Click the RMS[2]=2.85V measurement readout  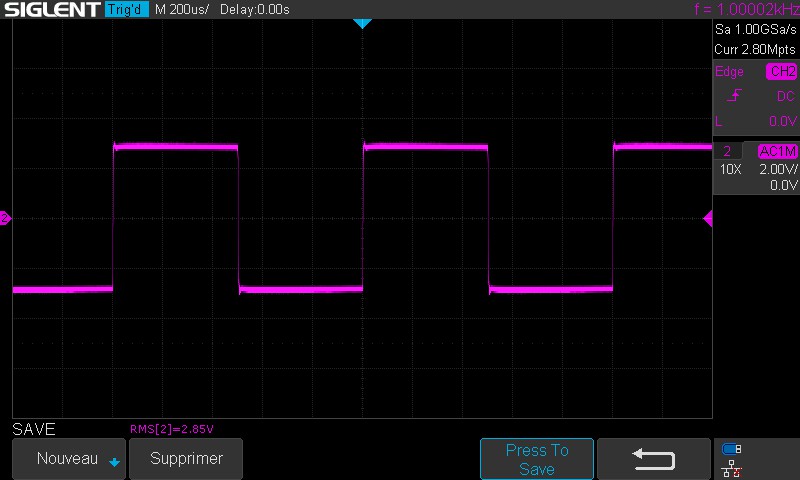pos(172,429)
